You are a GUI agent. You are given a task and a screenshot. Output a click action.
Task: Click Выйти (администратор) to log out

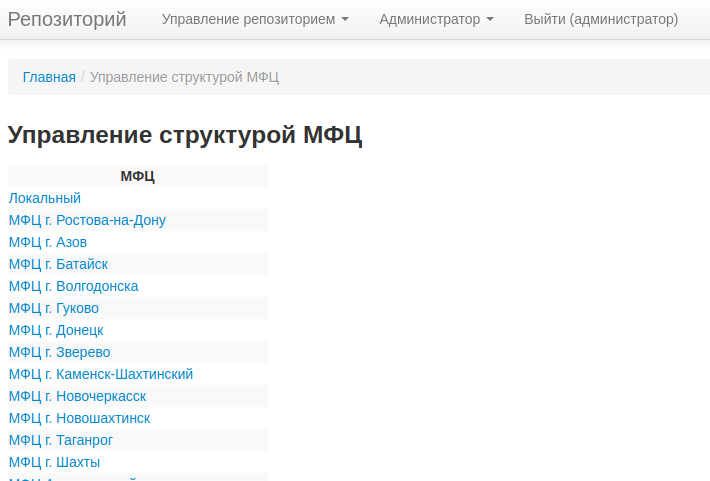point(601,19)
